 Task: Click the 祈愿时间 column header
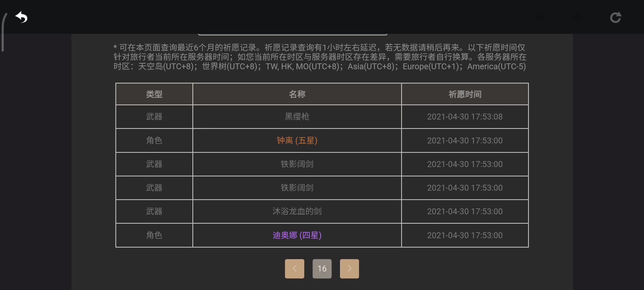[465, 94]
